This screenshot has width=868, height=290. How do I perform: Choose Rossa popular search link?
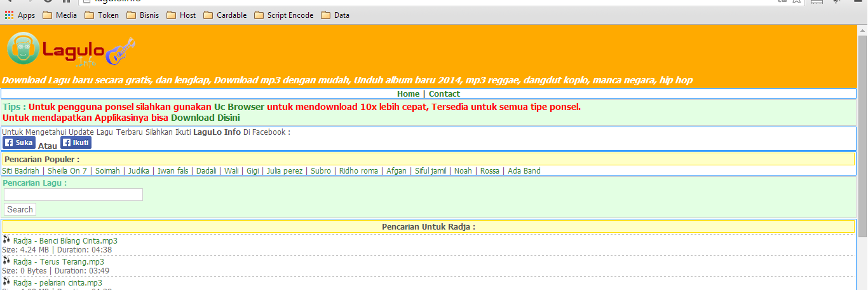[490, 171]
